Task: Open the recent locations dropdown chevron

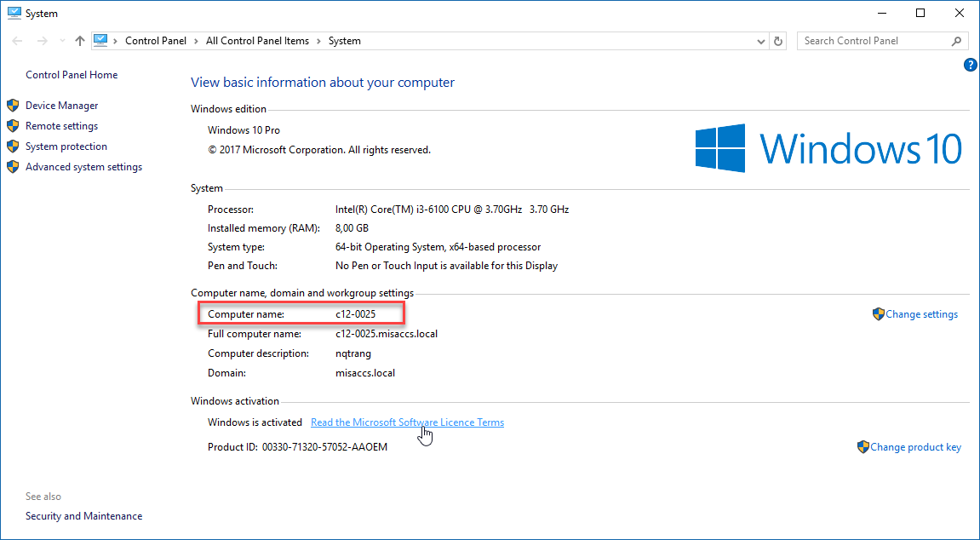Action: (62, 41)
